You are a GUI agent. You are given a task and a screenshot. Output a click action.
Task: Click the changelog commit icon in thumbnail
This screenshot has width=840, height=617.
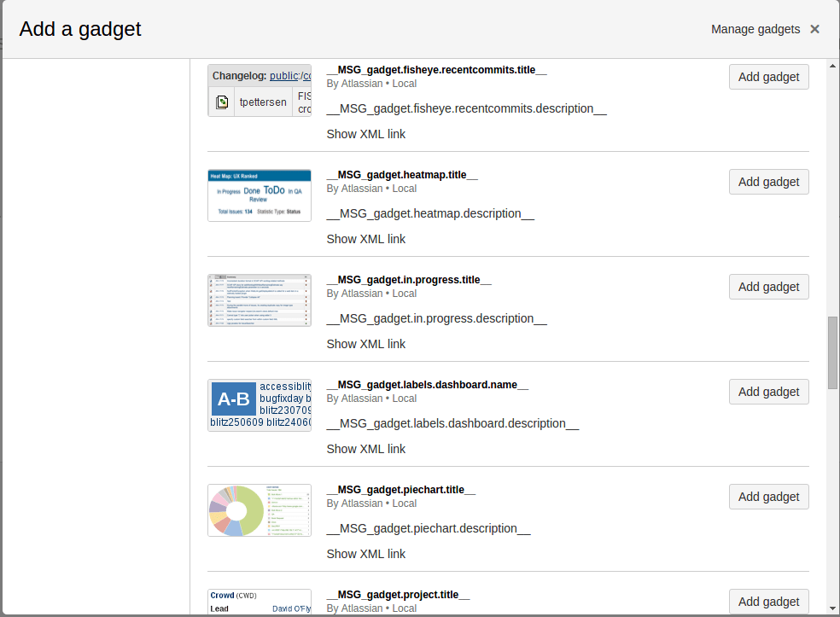[222, 102]
